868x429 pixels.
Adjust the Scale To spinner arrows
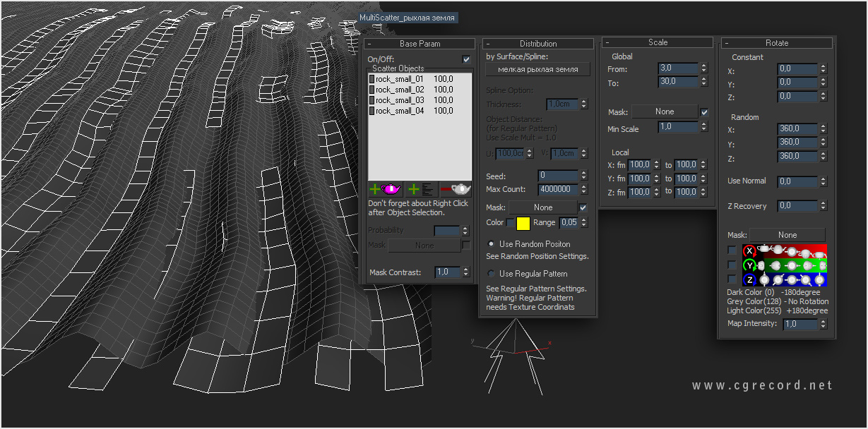point(704,83)
